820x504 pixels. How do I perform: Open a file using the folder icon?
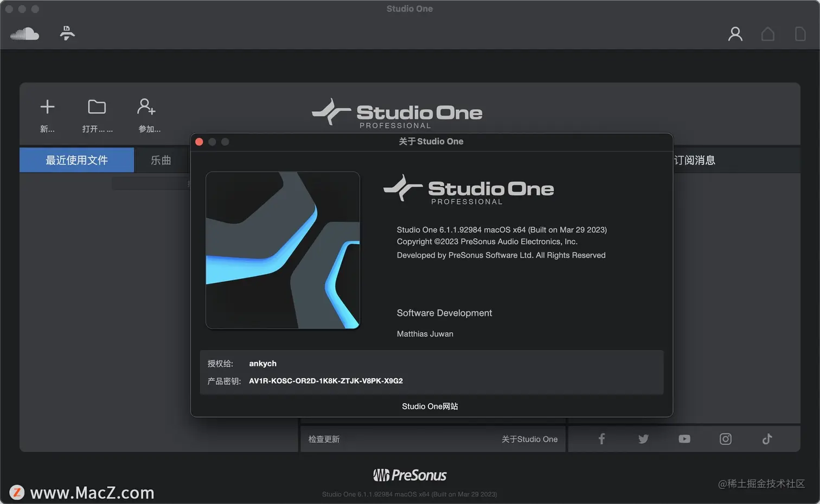pyautogui.click(x=97, y=107)
